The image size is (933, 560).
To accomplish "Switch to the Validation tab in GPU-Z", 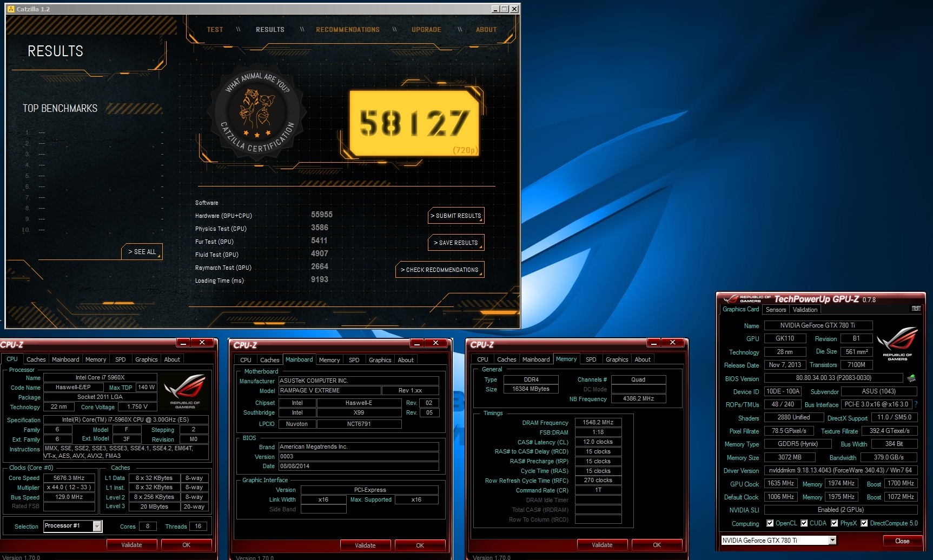I will pyautogui.click(x=805, y=310).
